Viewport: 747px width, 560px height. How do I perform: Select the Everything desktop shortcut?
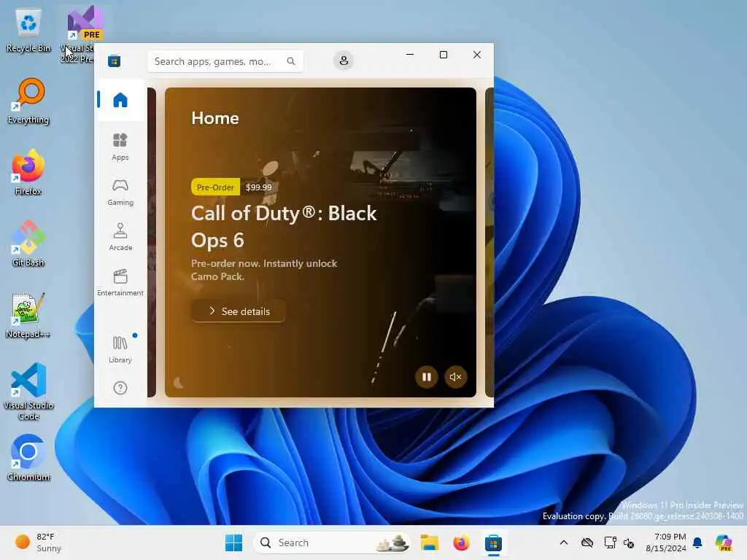click(28, 101)
